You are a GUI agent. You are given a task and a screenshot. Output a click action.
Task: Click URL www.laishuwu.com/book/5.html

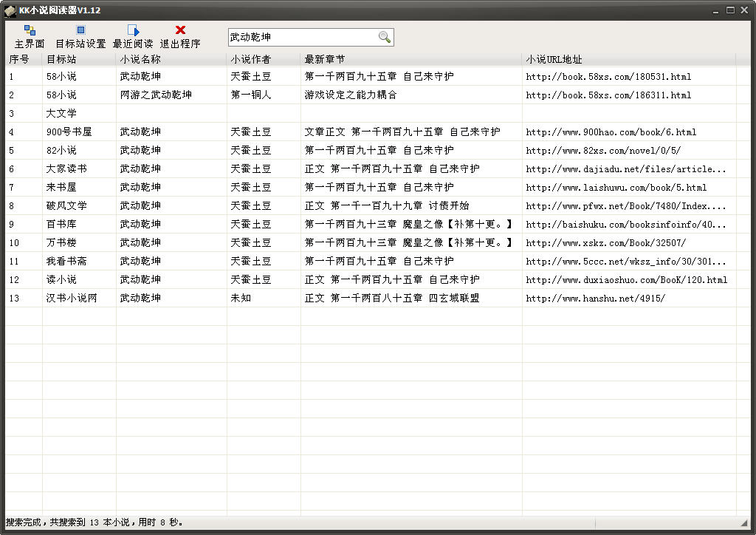[616, 187]
